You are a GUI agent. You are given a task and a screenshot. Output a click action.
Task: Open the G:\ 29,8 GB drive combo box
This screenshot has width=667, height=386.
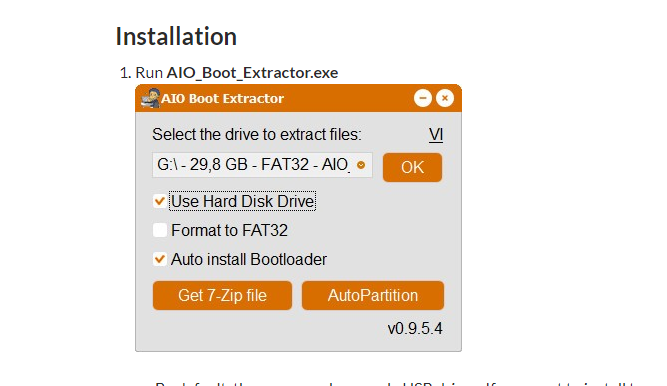pyautogui.click(x=262, y=165)
